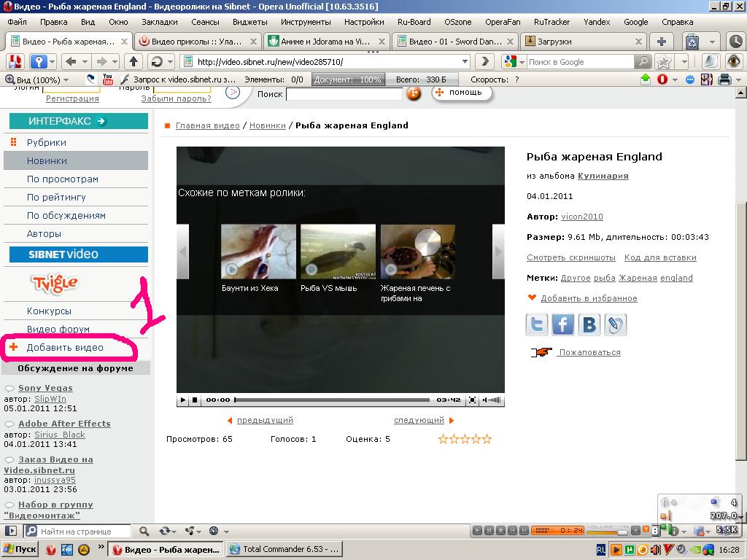
Task: Rate the video with the fifth star
Action: (487, 439)
